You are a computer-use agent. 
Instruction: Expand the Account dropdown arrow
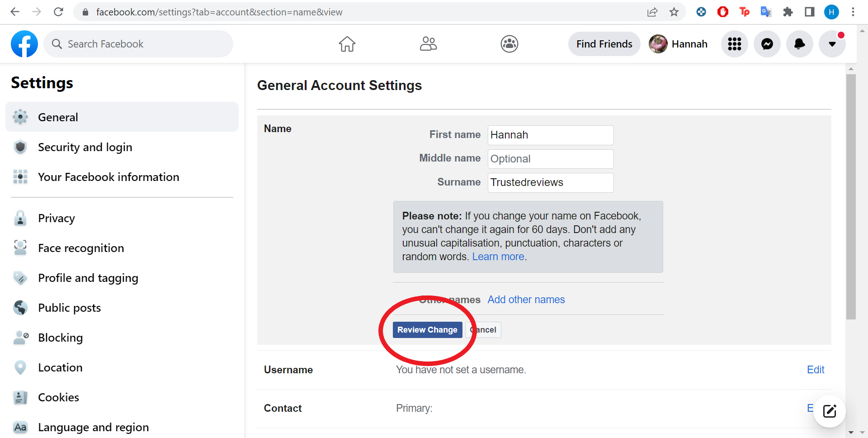(x=832, y=44)
